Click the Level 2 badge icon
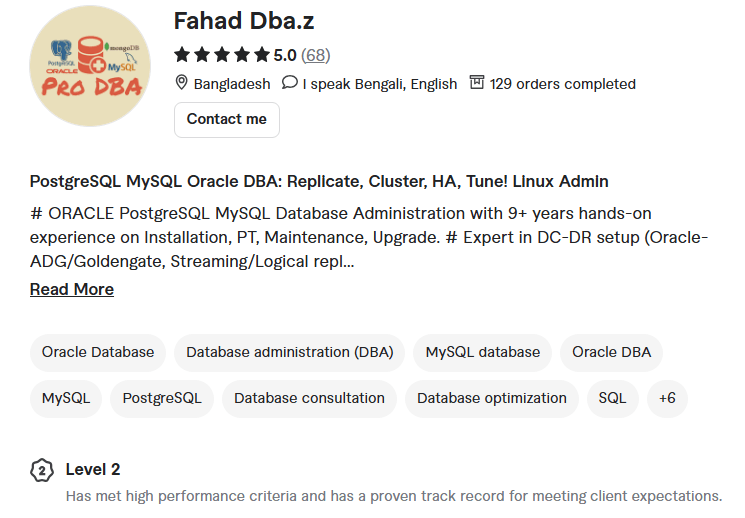The height and width of the screenshot is (518, 745). (42, 470)
